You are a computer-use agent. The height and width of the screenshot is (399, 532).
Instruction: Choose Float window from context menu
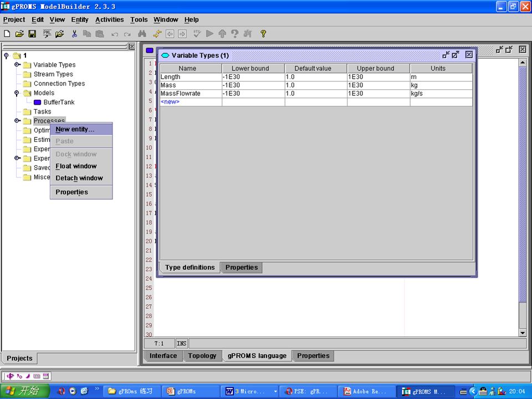(x=81, y=166)
